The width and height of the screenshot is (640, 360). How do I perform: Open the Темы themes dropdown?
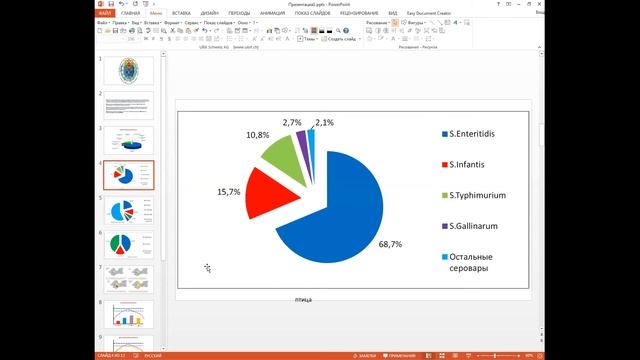308,39
